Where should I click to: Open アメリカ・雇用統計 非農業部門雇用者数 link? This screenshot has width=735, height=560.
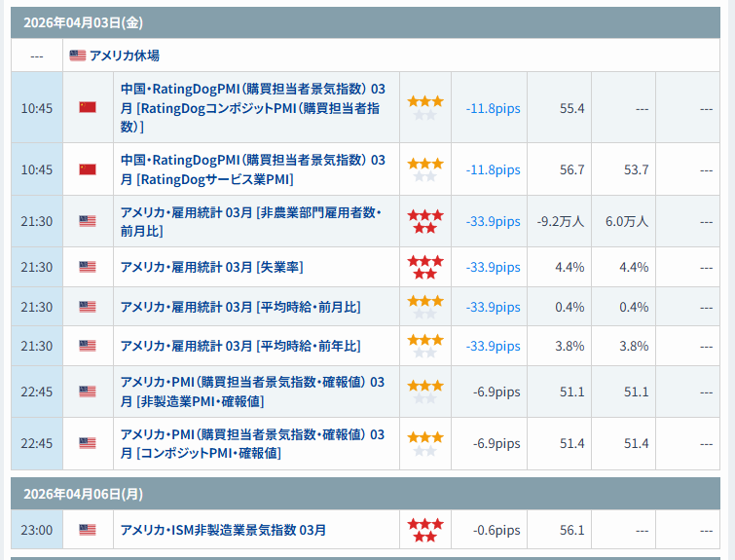(250, 221)
